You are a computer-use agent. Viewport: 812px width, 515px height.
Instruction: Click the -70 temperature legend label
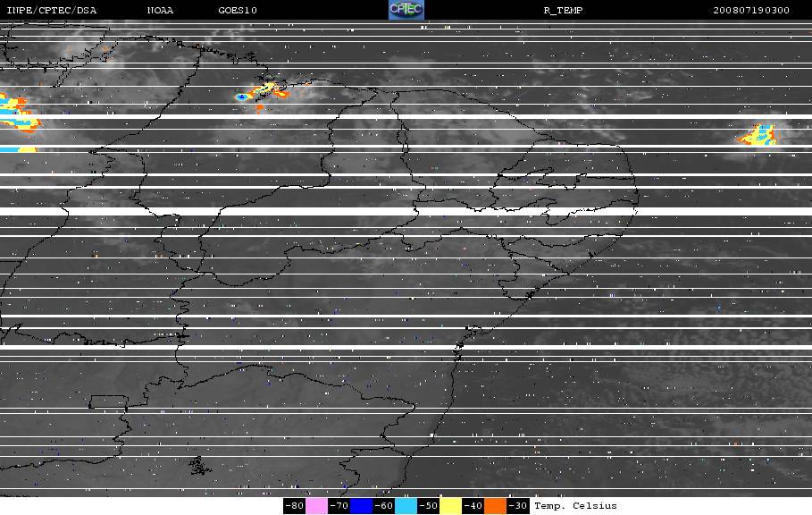tap(339, 506)
